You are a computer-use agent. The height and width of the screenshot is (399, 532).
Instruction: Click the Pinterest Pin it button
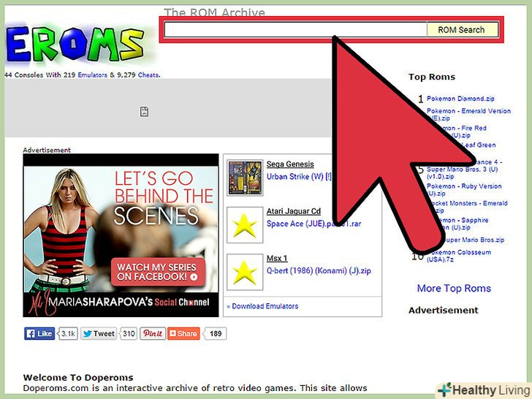click(153, 333)
